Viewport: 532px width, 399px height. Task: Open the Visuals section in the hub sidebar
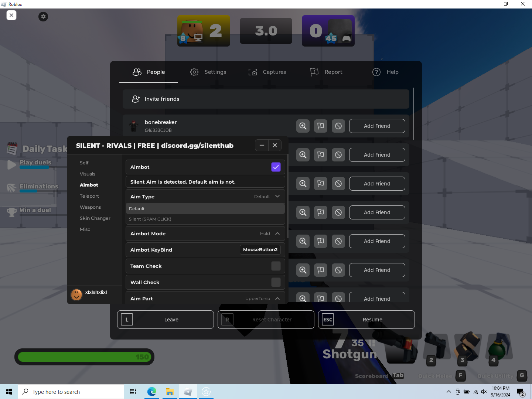pyautogui.click(x=88, y=174)
